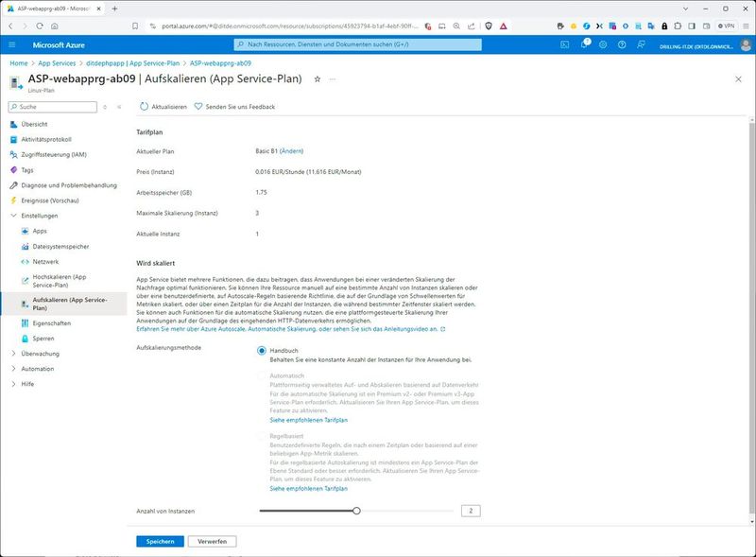Select the Handbuch radio button

262,351
